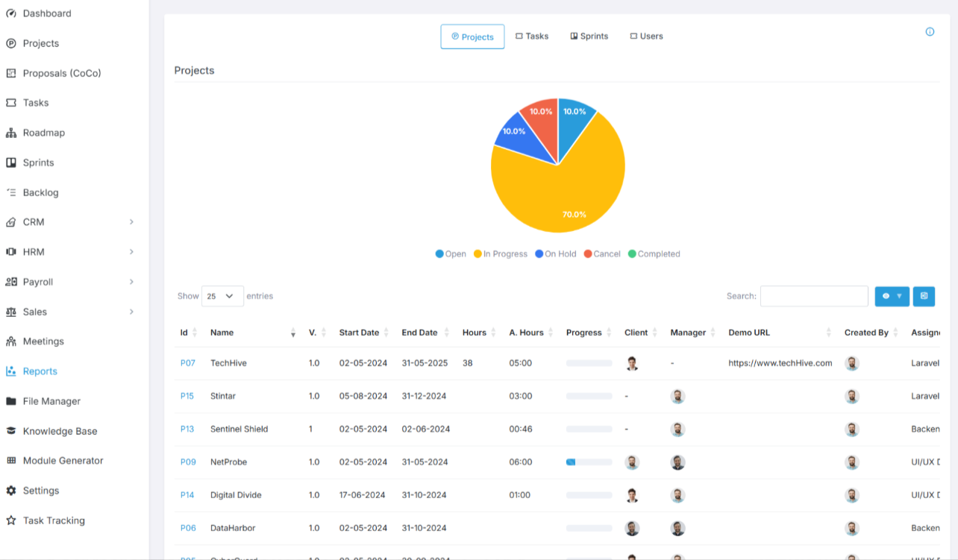This screenshot has width=958, height=560.
Task: Switch to the Tasks tab
Action: [532, 37]
